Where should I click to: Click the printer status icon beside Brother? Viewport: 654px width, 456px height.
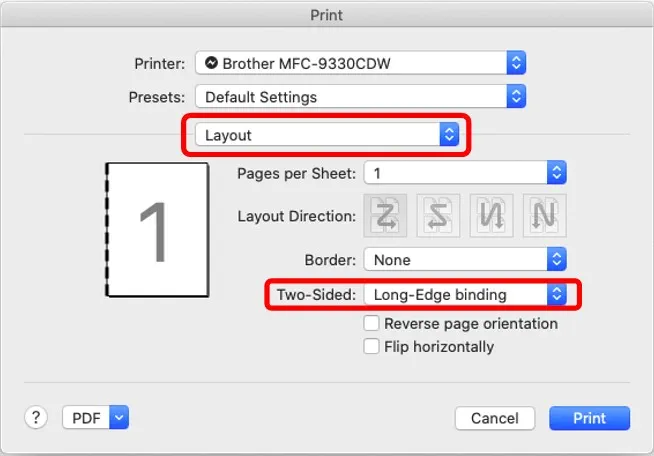coord(210,63)
